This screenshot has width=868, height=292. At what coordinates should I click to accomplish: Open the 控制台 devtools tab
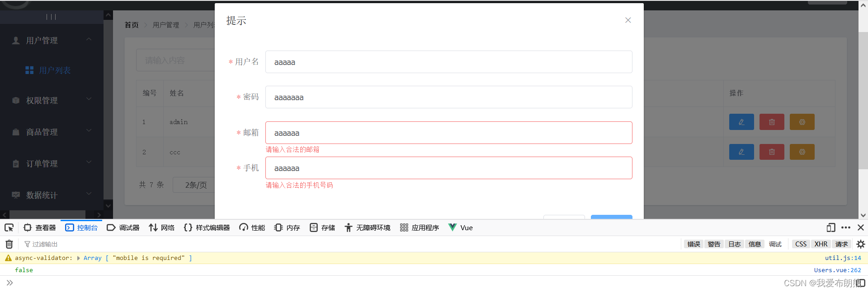pos(82,227)
